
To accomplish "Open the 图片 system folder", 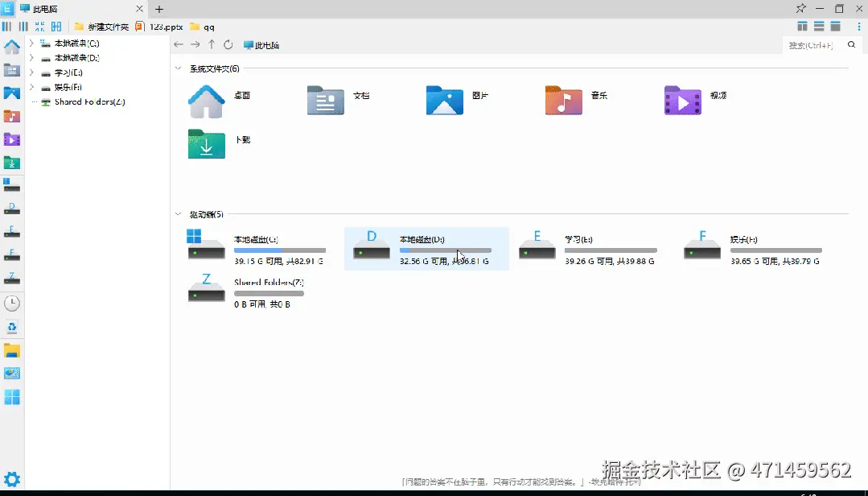I will point(457,101).
